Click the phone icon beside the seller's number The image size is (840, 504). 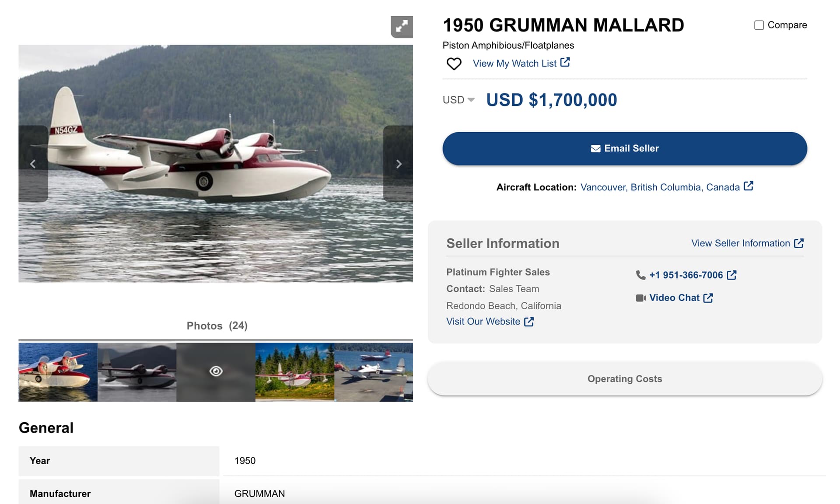tap(640, 275)
